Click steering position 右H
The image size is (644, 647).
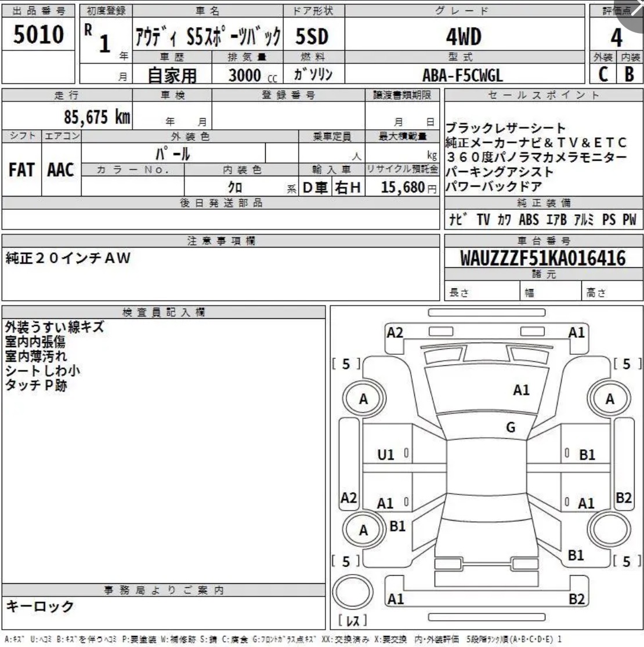coord(348,188)
